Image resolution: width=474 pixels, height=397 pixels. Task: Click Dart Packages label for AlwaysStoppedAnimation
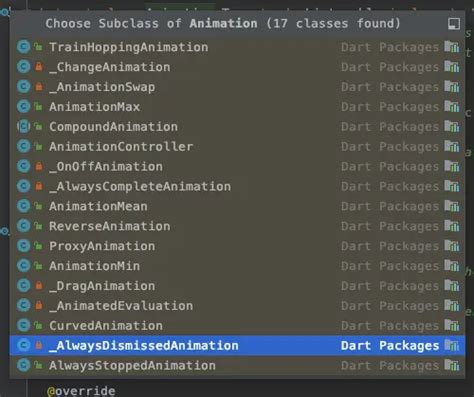(x=390, y=366)
